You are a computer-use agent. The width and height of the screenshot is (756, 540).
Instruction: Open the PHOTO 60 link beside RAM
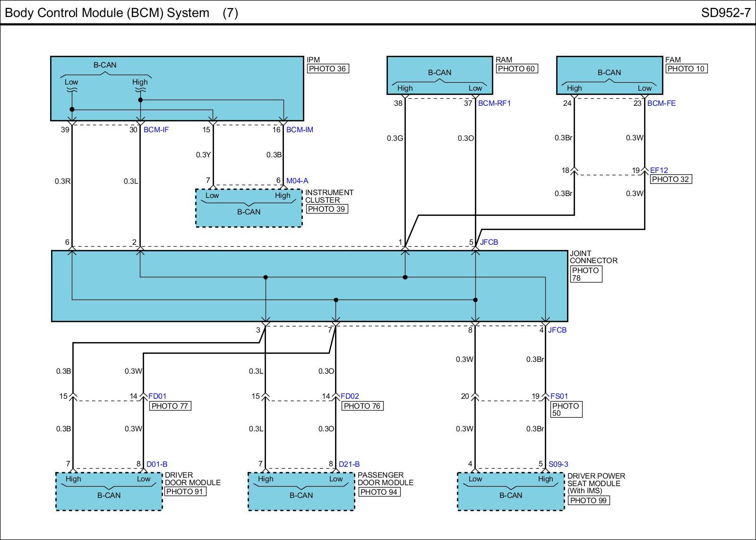coord(516,69)
